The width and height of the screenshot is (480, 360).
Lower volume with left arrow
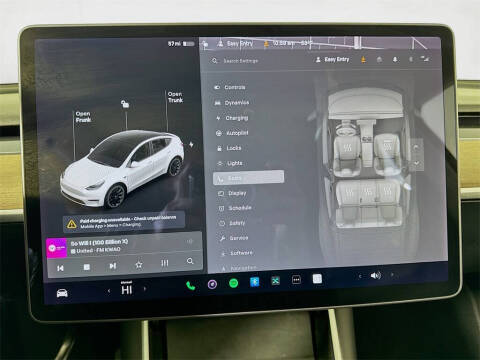360,276
